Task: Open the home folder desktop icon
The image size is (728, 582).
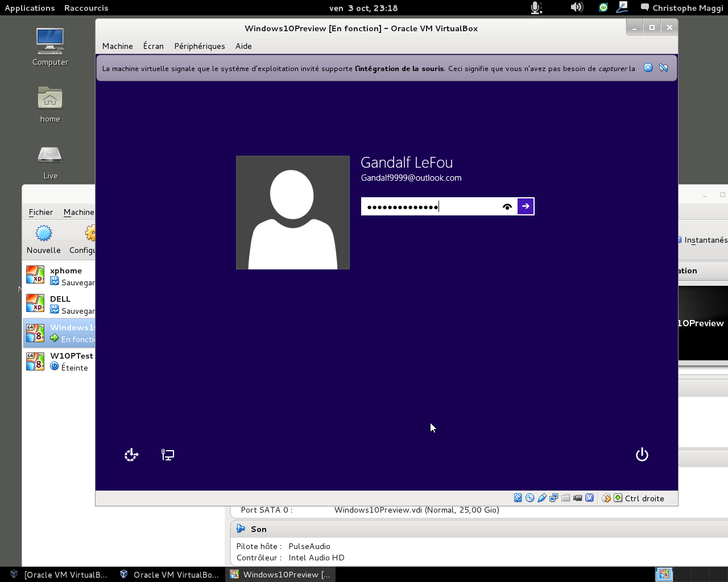Action: click(x=50, y=104)
